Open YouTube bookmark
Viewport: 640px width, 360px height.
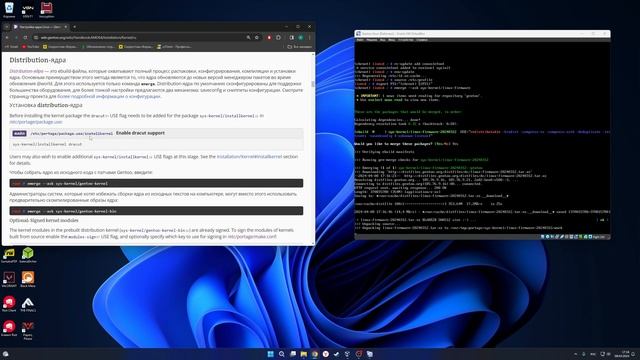tap(31, 47)
